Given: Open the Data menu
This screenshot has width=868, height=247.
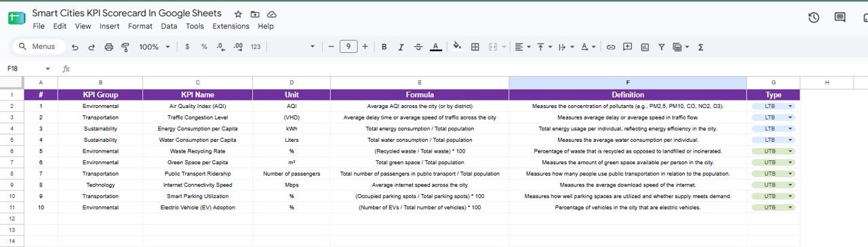Looking at the screenshot, I should click(x=169, y=26).
